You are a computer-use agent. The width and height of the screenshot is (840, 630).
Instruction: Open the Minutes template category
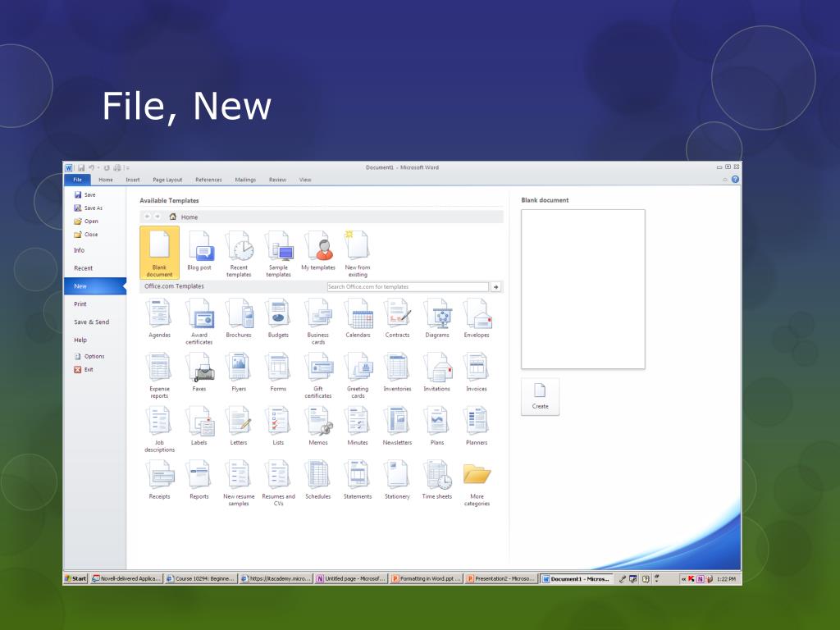point(358,426)
